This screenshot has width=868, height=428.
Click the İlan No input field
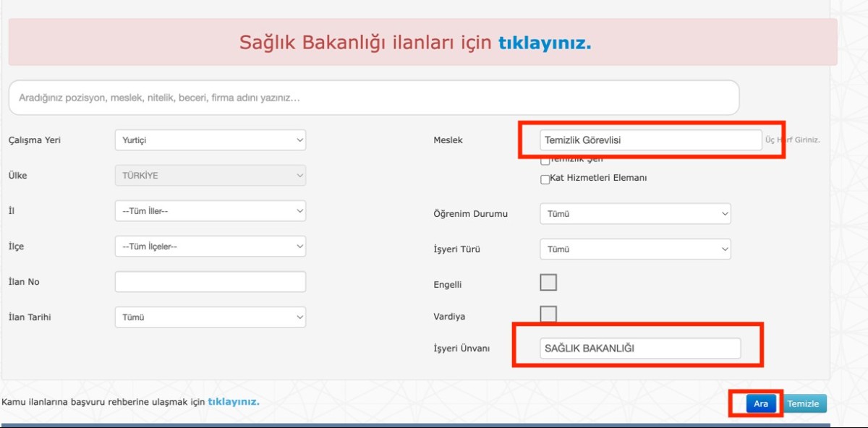pyautogui.click(x=210, y=281)
